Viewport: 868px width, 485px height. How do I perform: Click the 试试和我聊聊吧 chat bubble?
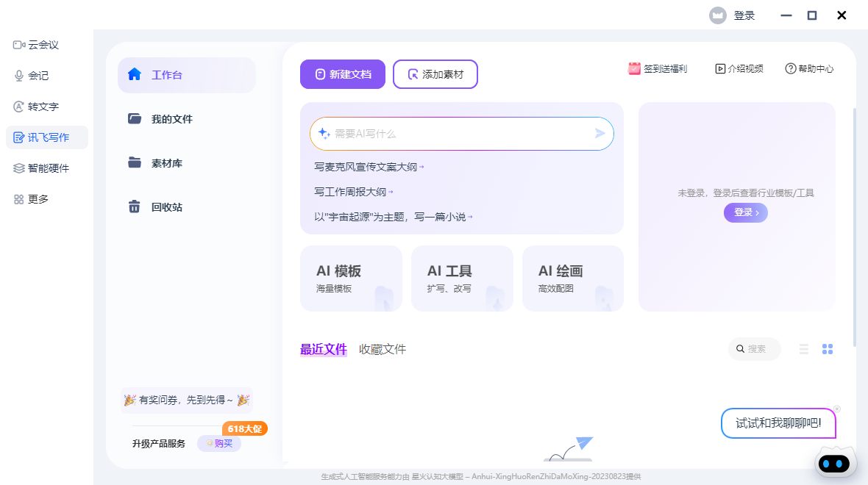click(x=778, y=423)
